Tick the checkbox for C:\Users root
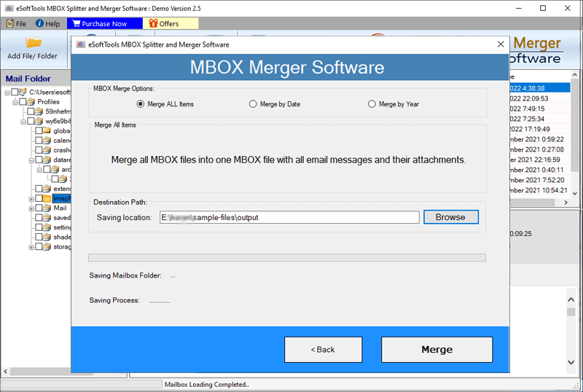This screenshot has height=392, width=583. point(15,92)
